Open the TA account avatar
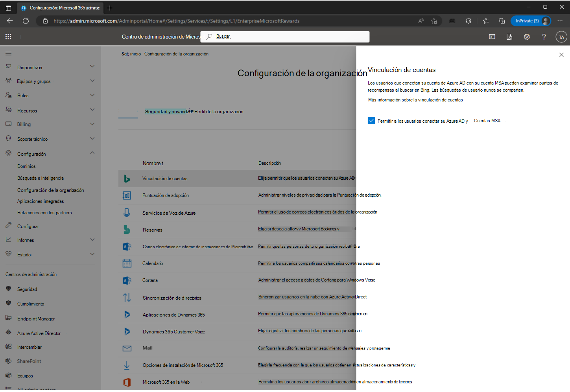Viewport: 570px width, 392px height. 561,37
